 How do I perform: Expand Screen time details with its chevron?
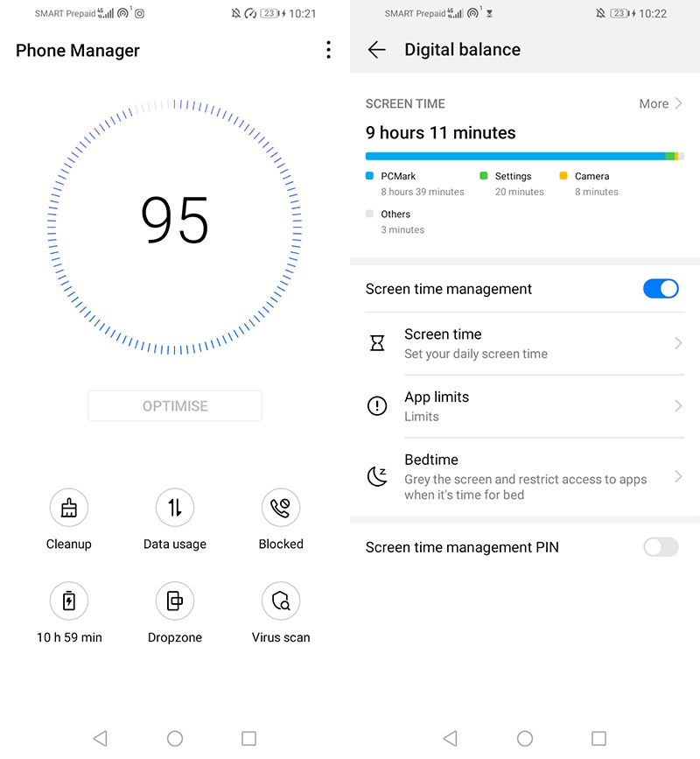pyautogui.click(x=680, y=343)
